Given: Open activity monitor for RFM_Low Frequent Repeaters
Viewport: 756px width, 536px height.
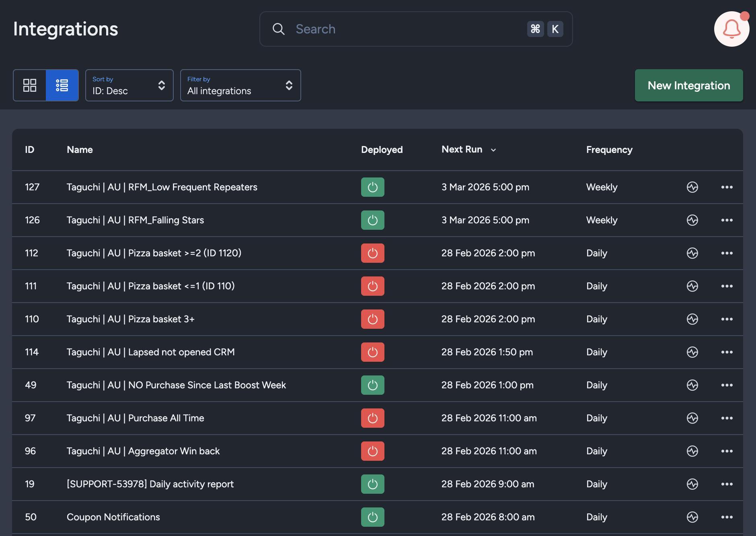Looking at the screenshot, I should [x=692, y=187].
